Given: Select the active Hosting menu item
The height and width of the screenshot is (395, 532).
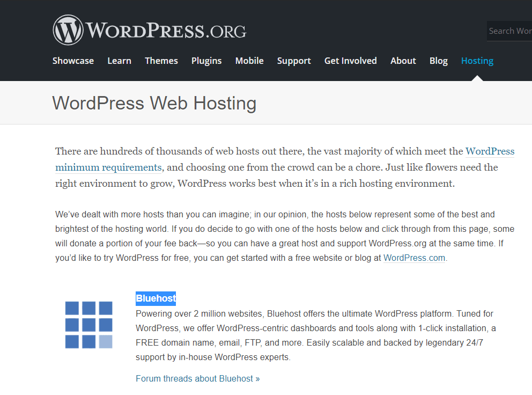Looking at the screenshot, I should click(477, 61).
